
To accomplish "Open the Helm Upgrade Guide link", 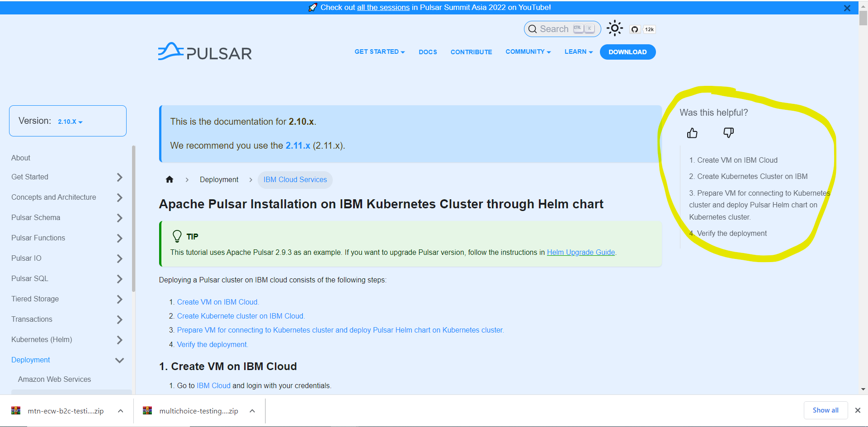I will (581, 252).
